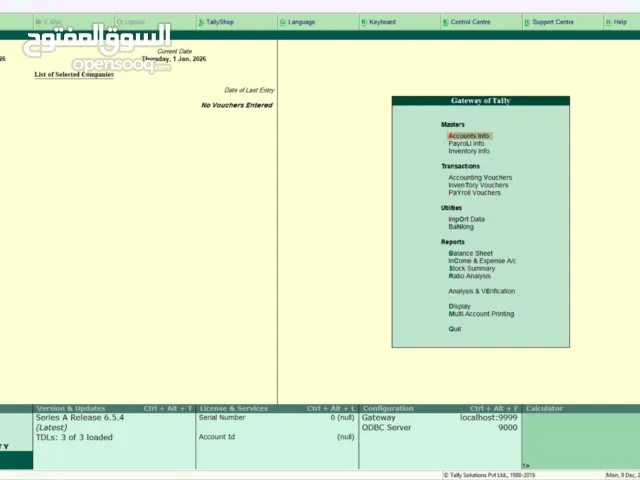Screen dimensions: 640x480
Task: Click the Tally Solutions copyright status text
Action: (x=489, y=475)
